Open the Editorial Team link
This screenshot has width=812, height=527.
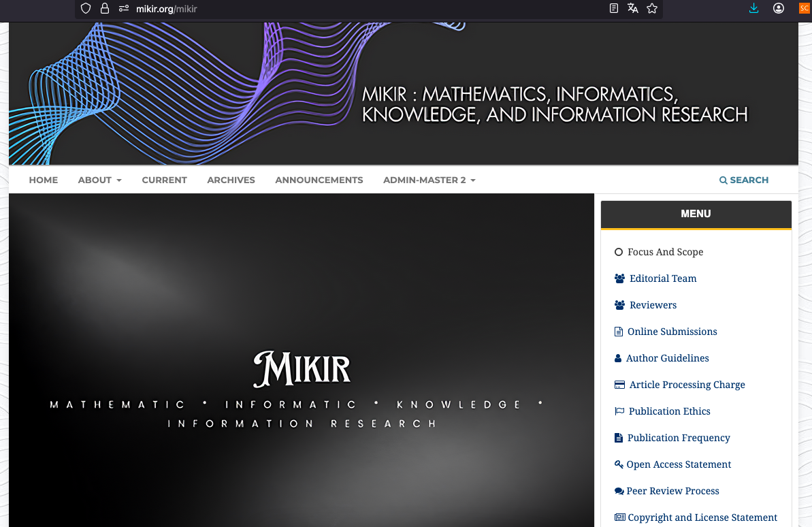coord(662,278)
